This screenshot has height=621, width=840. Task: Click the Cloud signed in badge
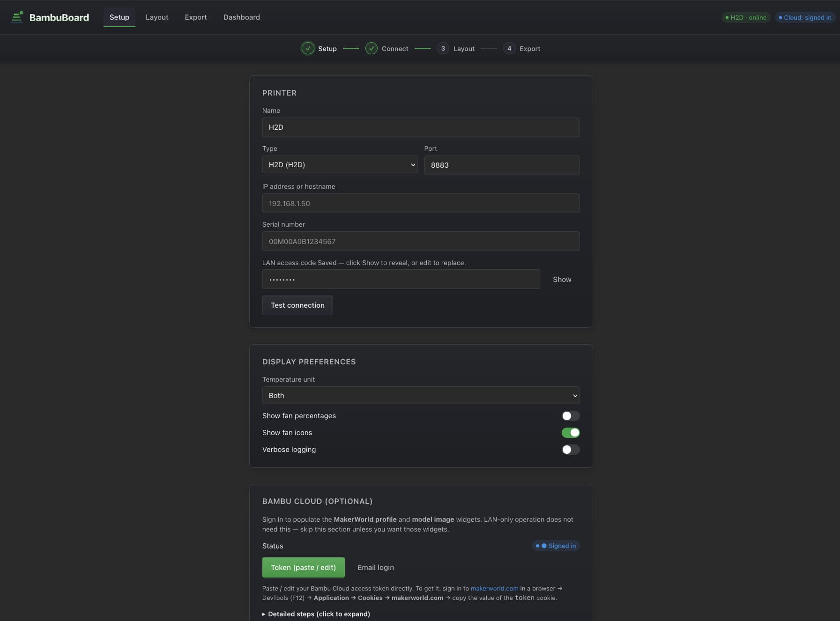[805, 17]
